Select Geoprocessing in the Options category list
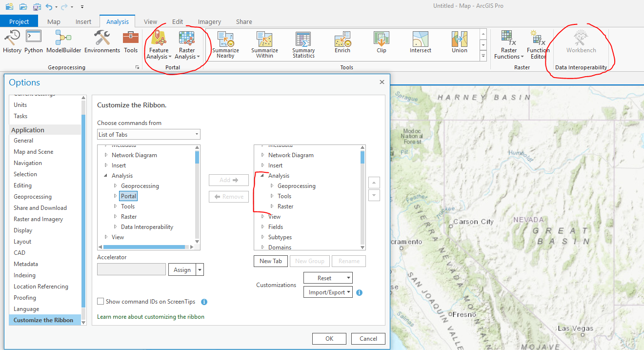Screen dimensions: 644x350 pyautogui.click(x=32, y=197)
